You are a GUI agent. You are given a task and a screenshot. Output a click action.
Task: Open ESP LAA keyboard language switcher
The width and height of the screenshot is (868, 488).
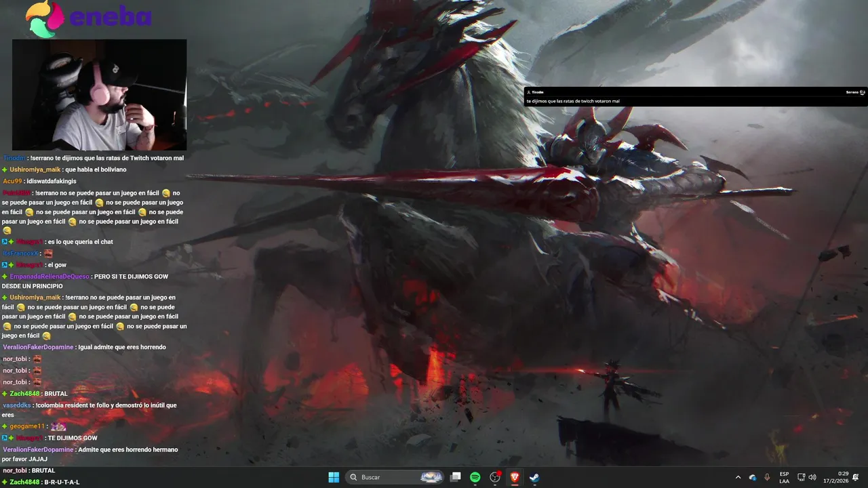pos(784,477)
